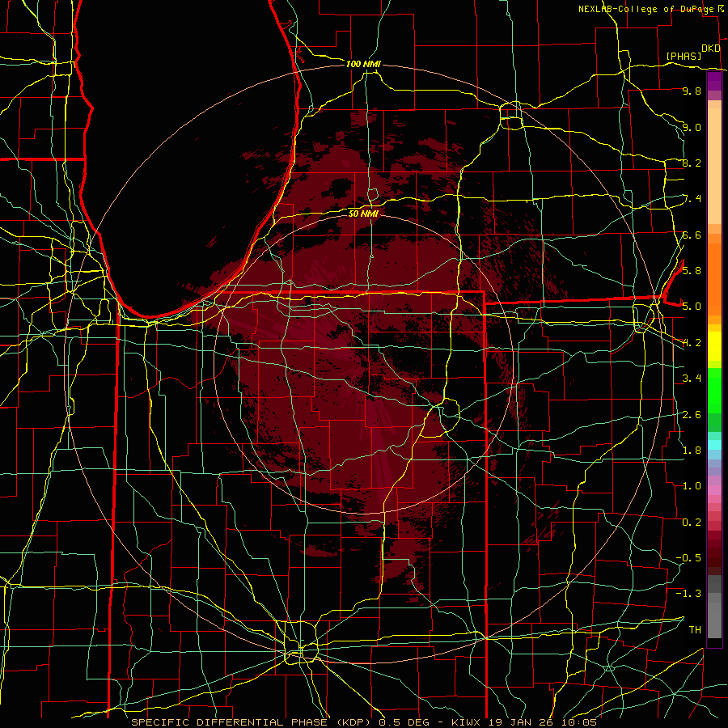
Task: Click the 1.0 value on the color scale
Action: (692, 485)
